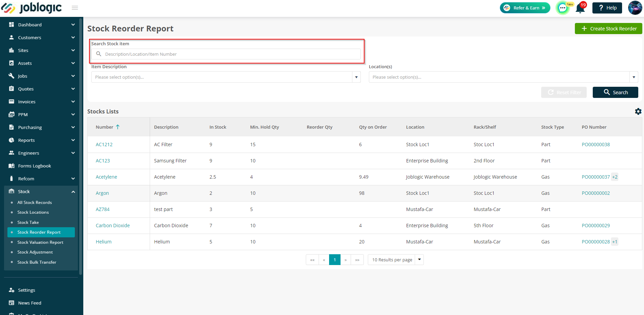Open the Stocks Lists settings gear
Viewport: 644px width, 315px height.
638,111
